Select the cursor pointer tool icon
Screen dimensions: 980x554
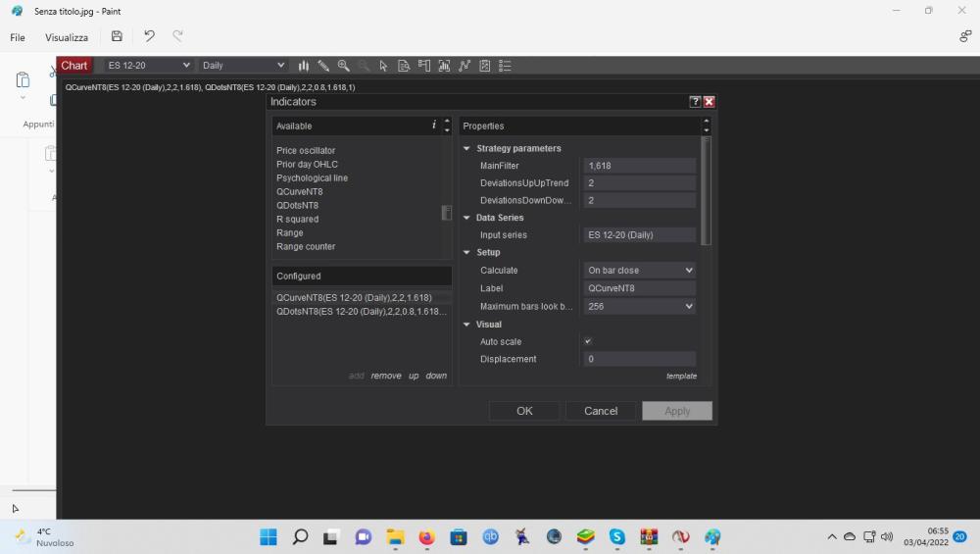(384, 66)
